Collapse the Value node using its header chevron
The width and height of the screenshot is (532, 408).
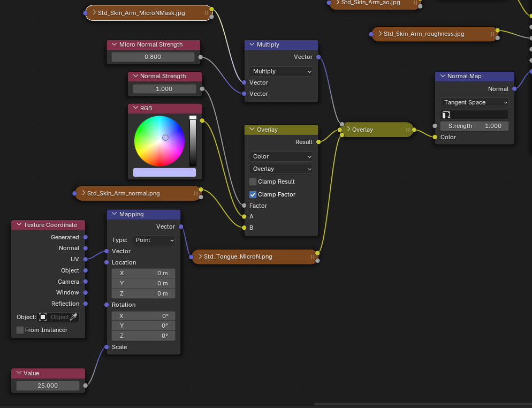pyautogui.click(x=19, y=373)
